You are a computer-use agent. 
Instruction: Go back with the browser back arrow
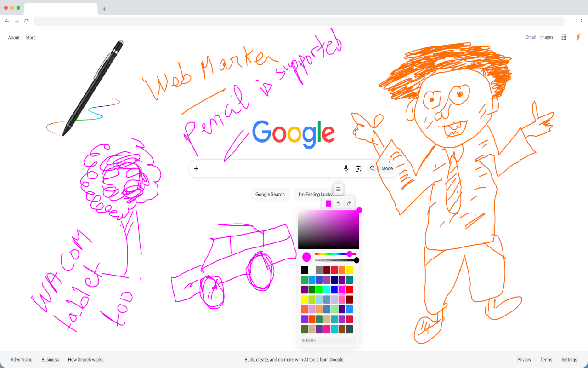[x=7, y=21]
